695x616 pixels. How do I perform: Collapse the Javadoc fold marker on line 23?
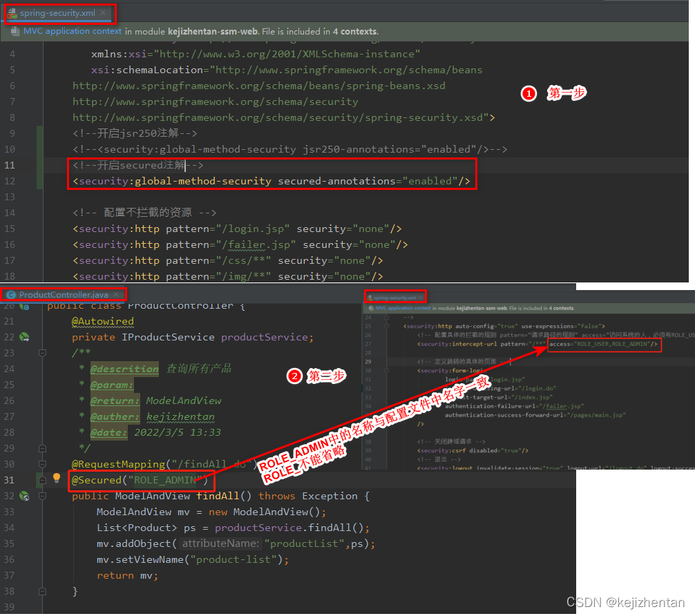pyautogui.click(x=43, y=353)
